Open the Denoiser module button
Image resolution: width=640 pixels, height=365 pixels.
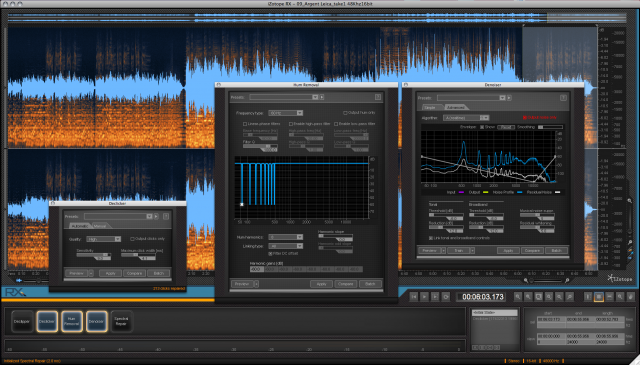(x=97, y=321)
